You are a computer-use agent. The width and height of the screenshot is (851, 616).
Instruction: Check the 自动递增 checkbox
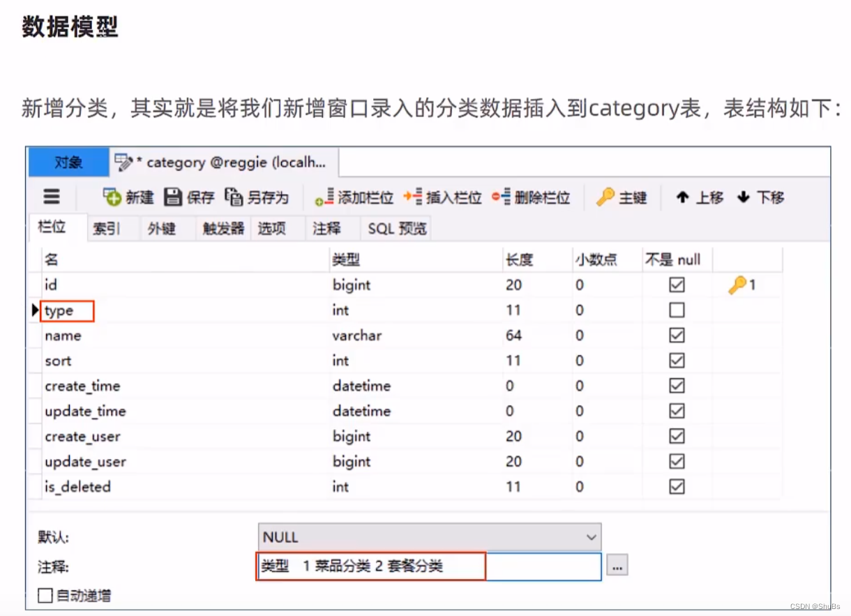point(46,596)
